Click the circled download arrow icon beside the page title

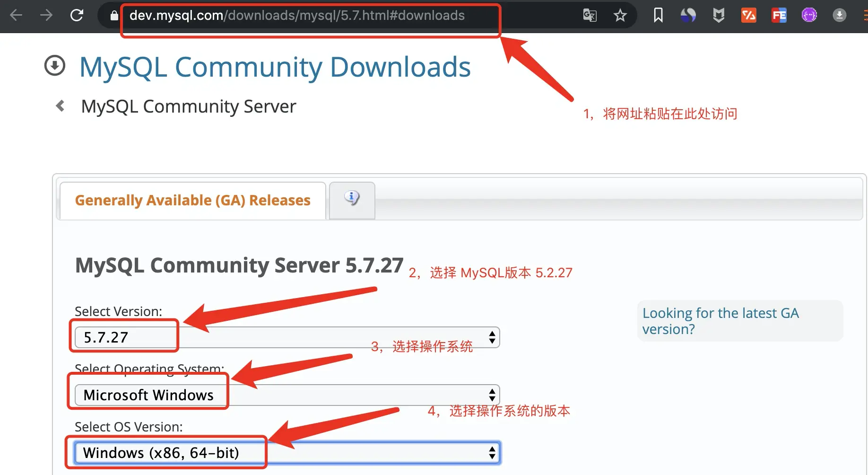pyautogui.click(x=55, y=66)
